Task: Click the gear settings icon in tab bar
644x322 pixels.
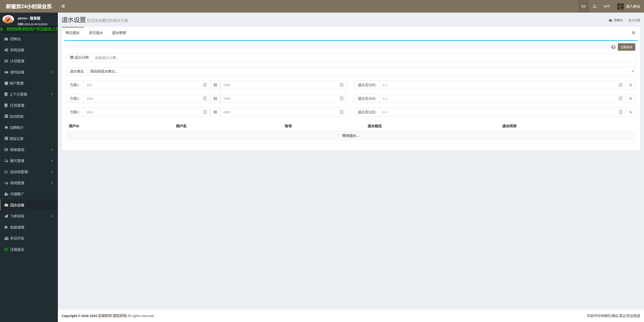Action: click(633, 33)
